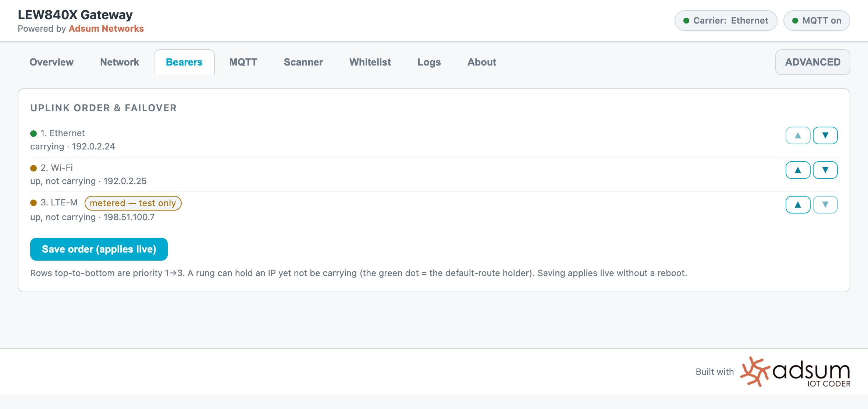Select the Bearers tab

coord(184,62)
